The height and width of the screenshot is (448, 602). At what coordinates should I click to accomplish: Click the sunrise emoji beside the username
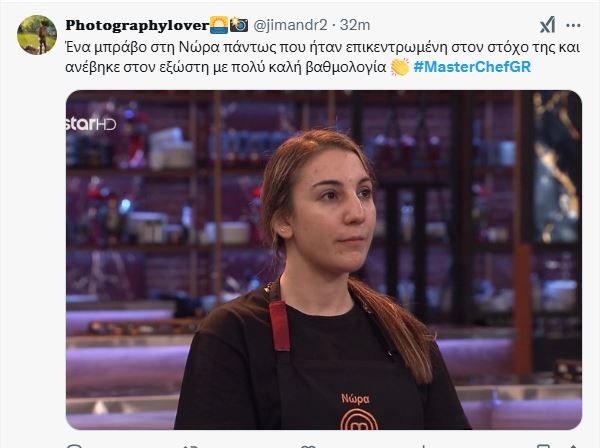coord(219,25)
